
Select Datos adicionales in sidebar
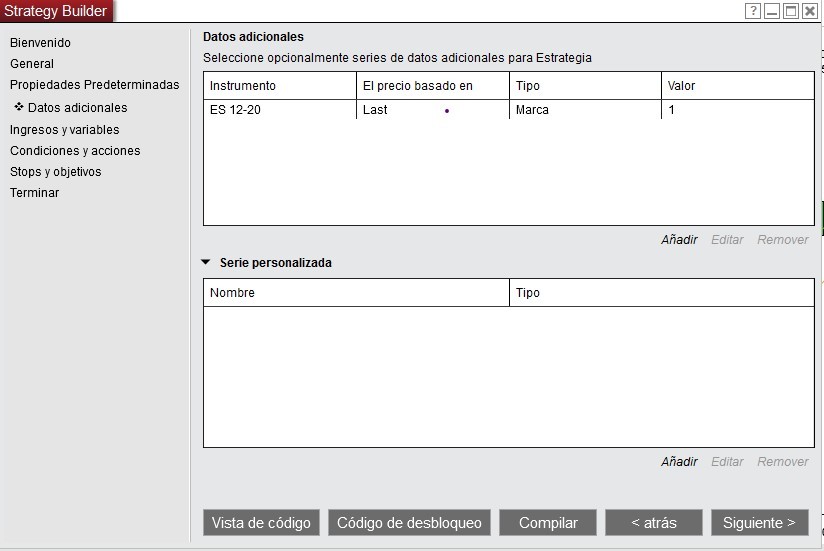click(77, 108)
